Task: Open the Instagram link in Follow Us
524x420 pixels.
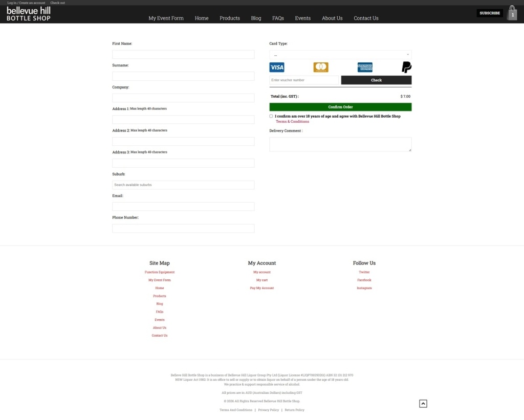Action: 364,288
